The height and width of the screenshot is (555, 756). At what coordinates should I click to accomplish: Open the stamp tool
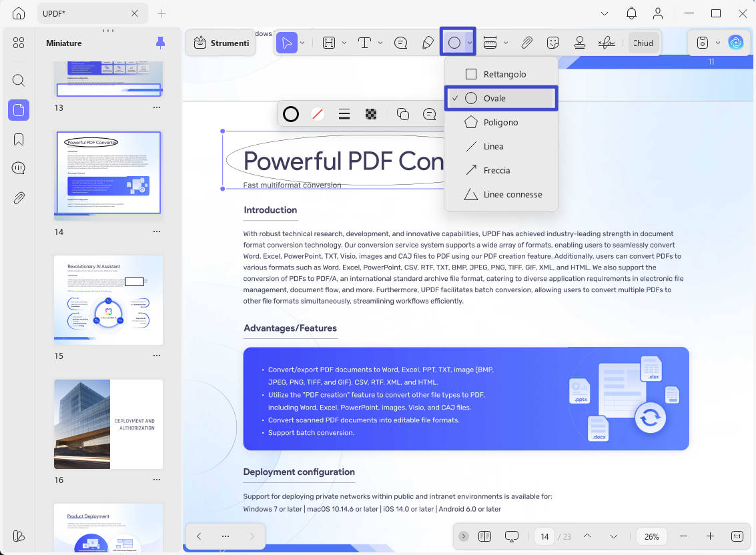click(x=580, y=43)
